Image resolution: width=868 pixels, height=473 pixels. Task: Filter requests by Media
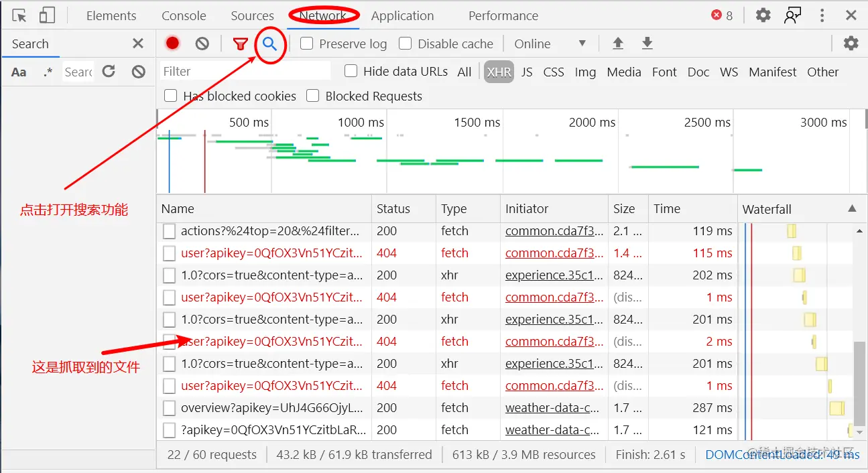pos(624,72)
